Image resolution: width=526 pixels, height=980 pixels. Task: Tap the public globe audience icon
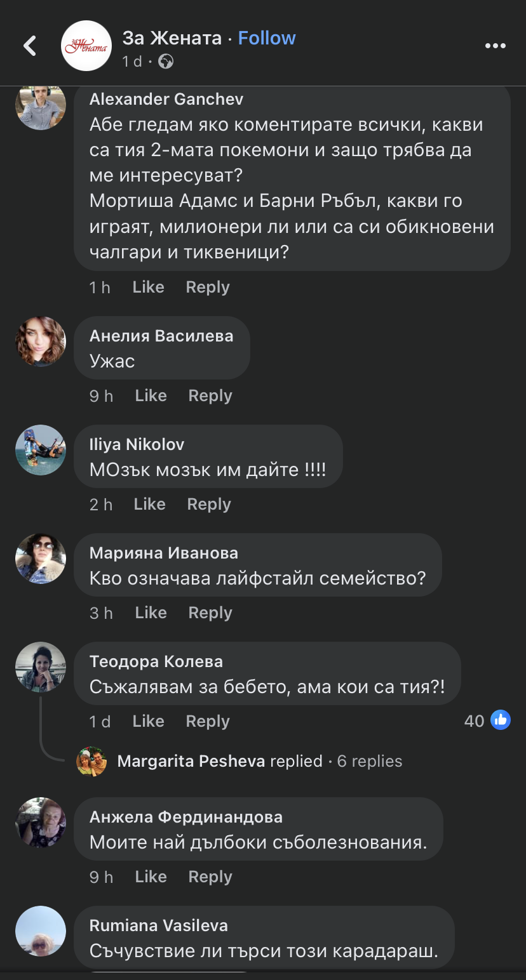click(166, 62)
